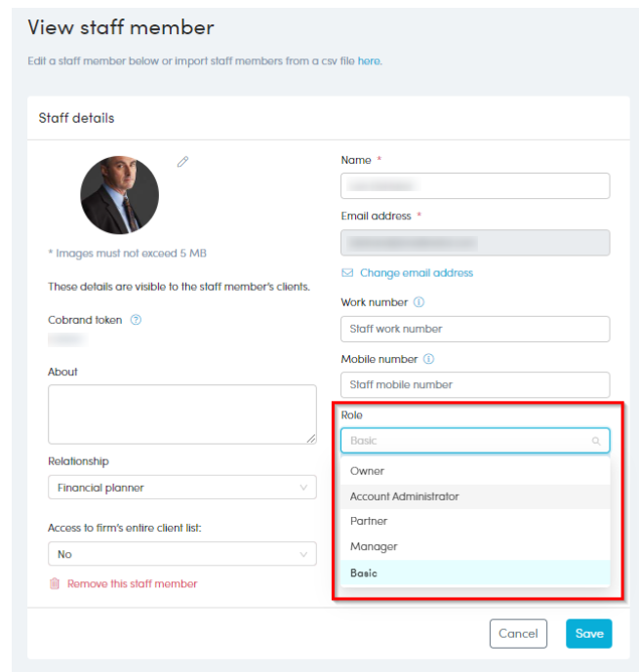Expand the client list access dropdown
Viewport: 639px width, 672px height.
point(181,554)
